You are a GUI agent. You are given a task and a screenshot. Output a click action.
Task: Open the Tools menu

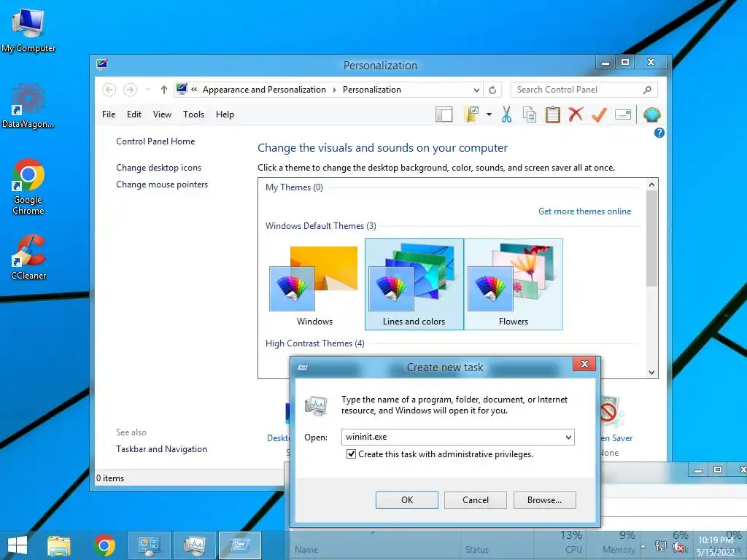coord(193,114)
